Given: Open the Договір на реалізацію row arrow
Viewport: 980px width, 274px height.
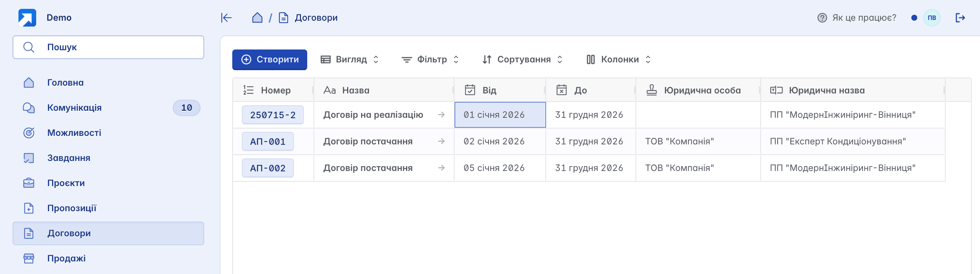Looking at the screenshot, I should pos(441,114).
